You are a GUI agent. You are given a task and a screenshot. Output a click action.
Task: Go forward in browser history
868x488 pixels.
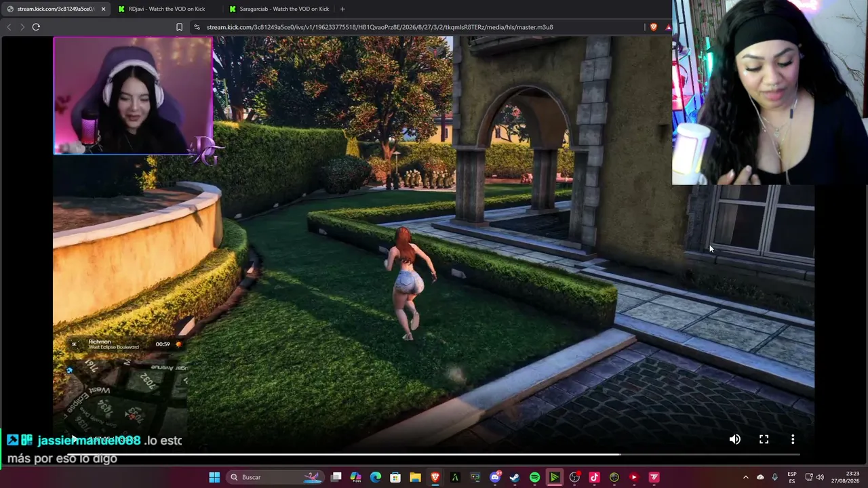[x=22, y=27]
